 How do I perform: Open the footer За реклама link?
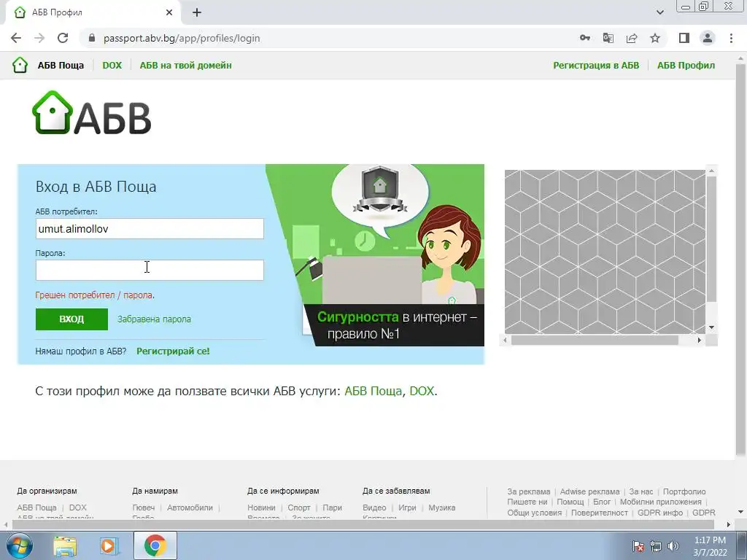pyautogui.click(x=528, y=491)
